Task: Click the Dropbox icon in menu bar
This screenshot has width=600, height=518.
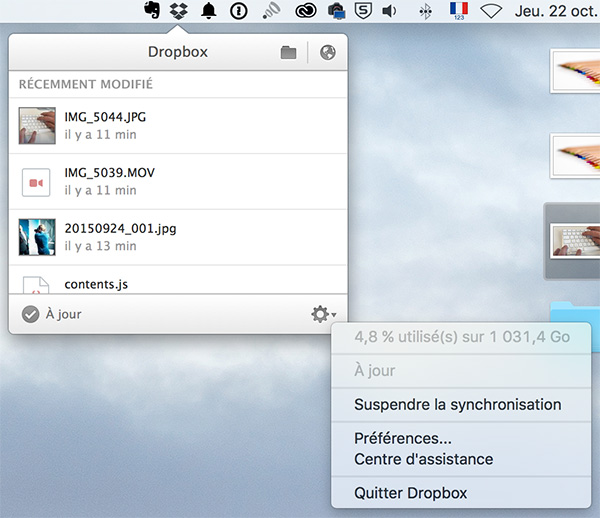Action: coord(179,11)
